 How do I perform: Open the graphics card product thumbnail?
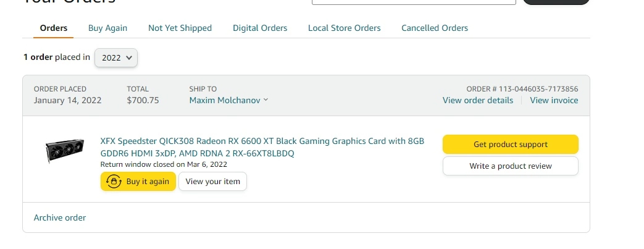tap(65, 151)
